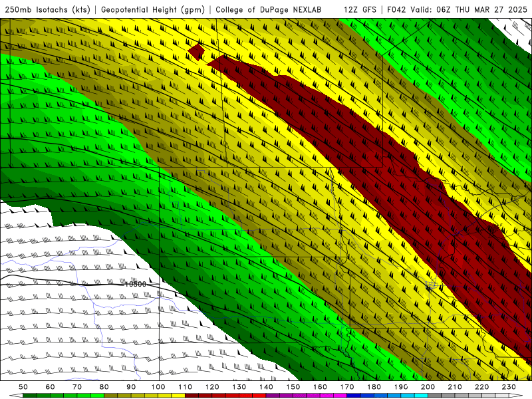Image resolution: width=532 pixels, height=399 pixels.
Task: Click the '60' legend value
Action: pyautogui.click(x=50, y=387)
